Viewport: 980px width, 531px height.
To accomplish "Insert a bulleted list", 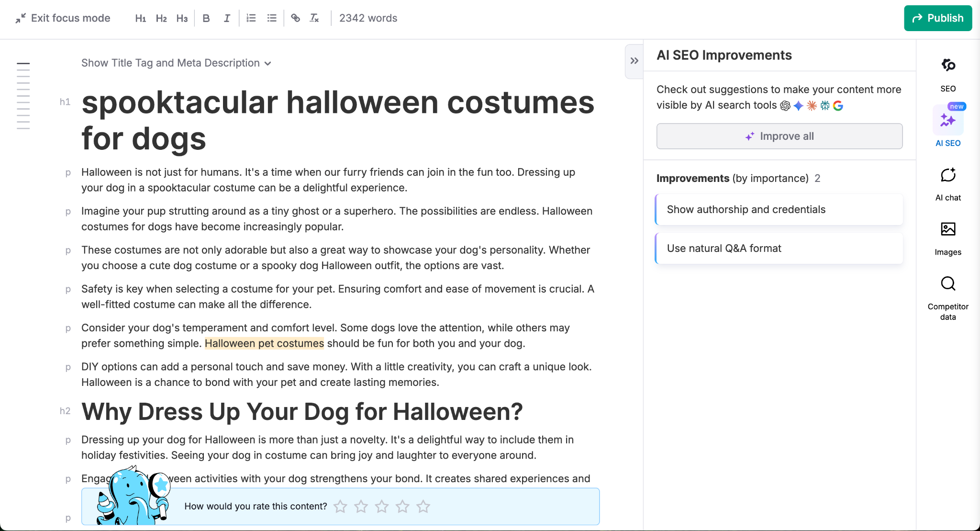I will [271, 18].
